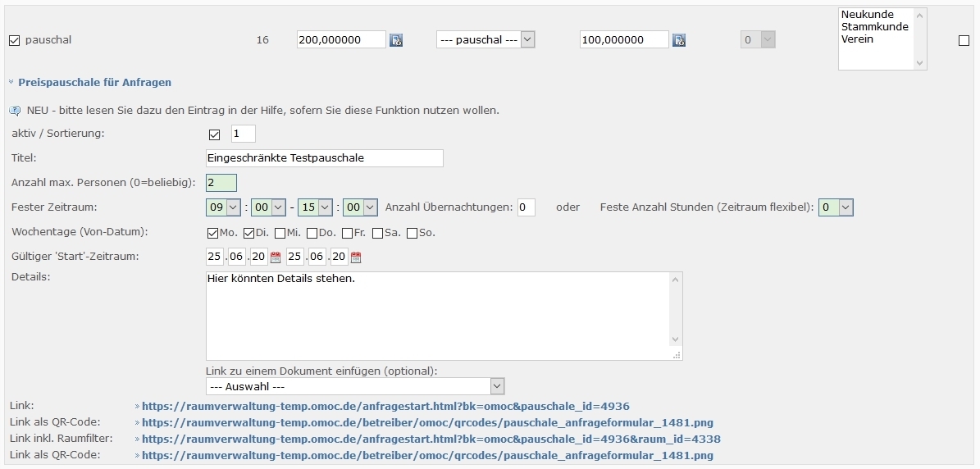Uncheck the aktiv checkbox
Image resolution: width=980 pixels, height=469 pixels.
click(215, 134)
